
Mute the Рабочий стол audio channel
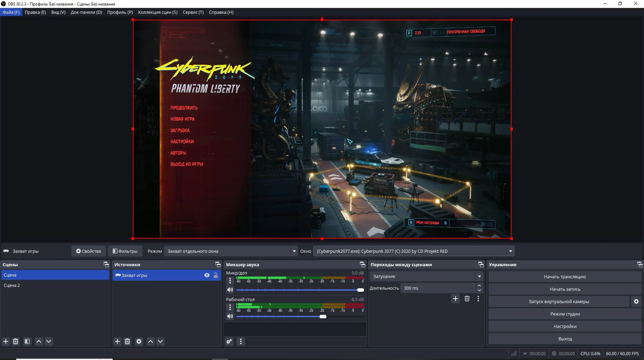230,316
